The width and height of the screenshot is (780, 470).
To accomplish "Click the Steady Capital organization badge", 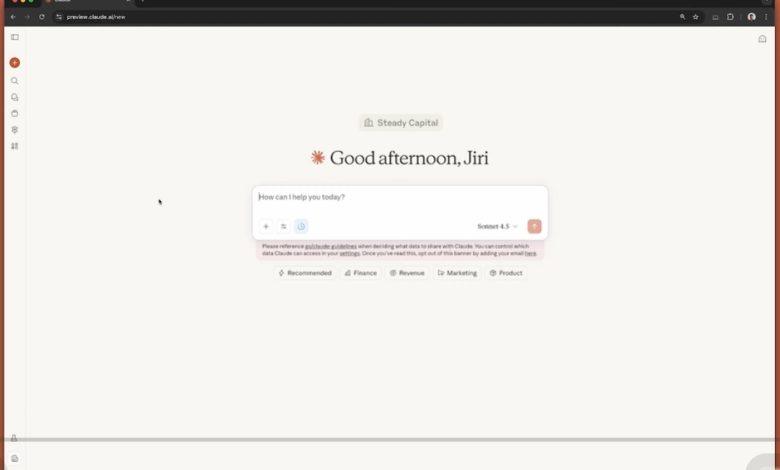I will point(401,123).
